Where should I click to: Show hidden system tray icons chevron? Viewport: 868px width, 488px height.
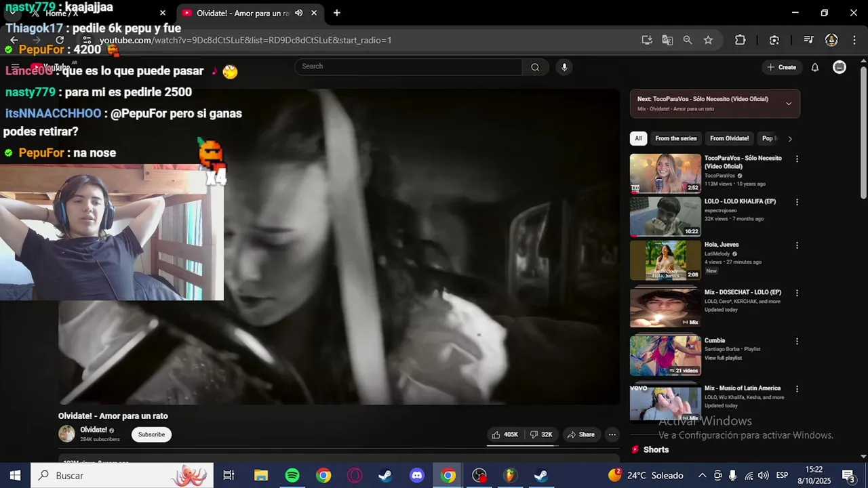(702, 475)
